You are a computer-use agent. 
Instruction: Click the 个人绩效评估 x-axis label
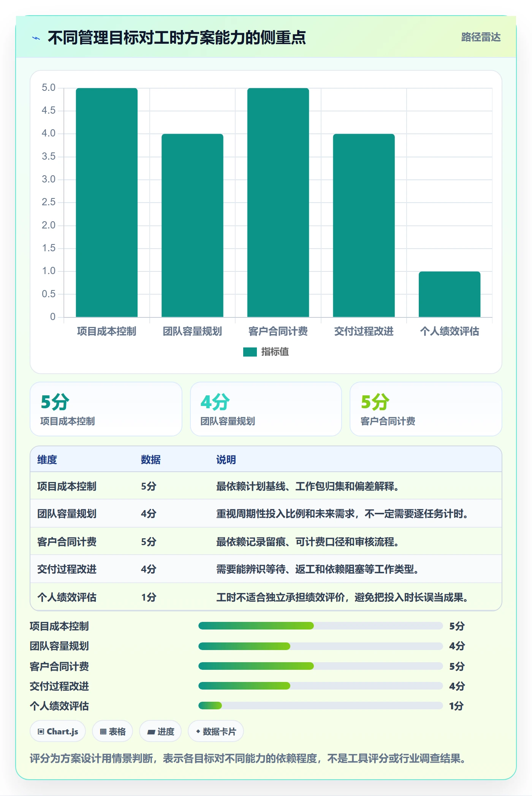coord(450,331)
